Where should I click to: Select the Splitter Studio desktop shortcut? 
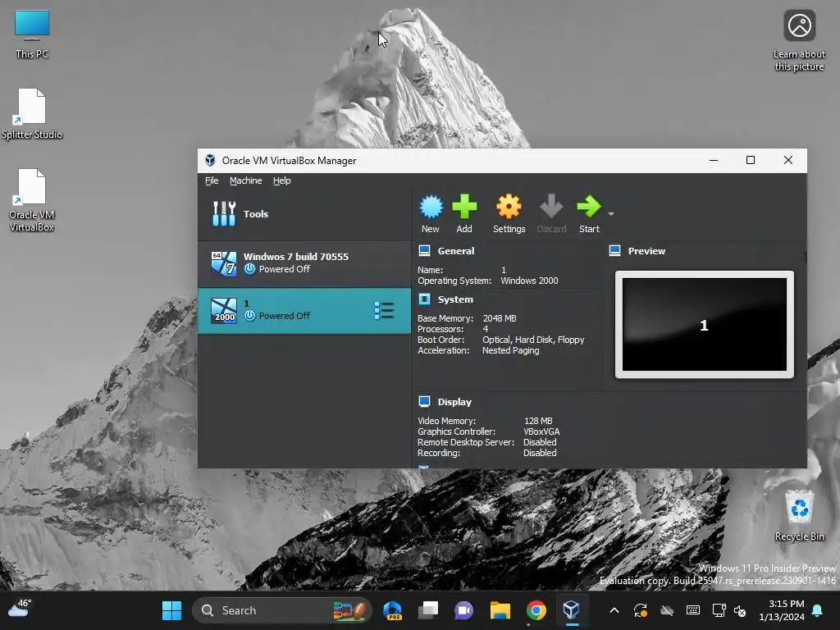pos(32,114)
